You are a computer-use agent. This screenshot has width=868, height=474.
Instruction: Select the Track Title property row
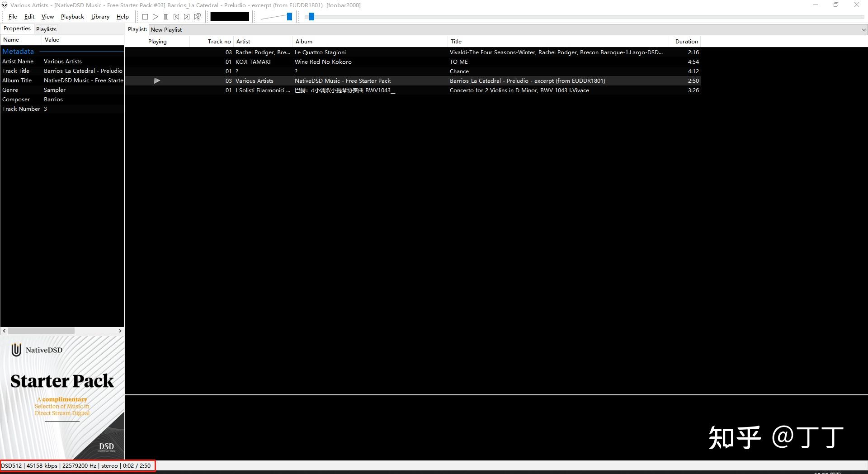tap(62, 71)
